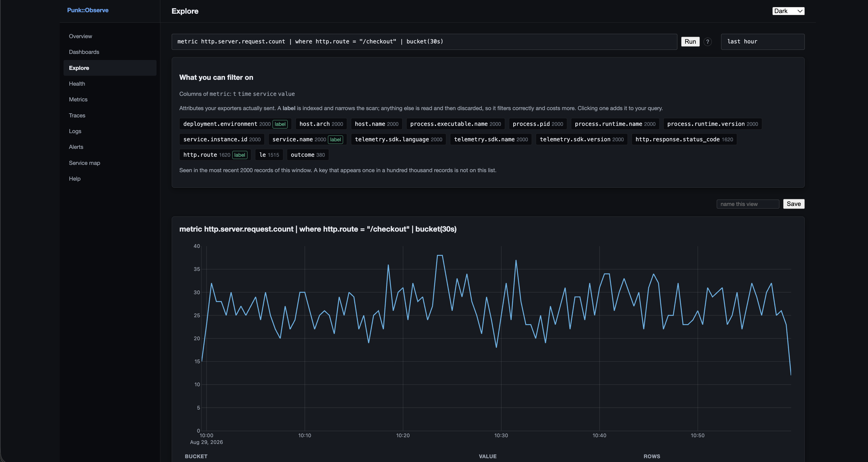Screen dimensions: 868x462
Task: Go to Health in the sidebar
Action: pyautogui.click(x=110, y=84)
